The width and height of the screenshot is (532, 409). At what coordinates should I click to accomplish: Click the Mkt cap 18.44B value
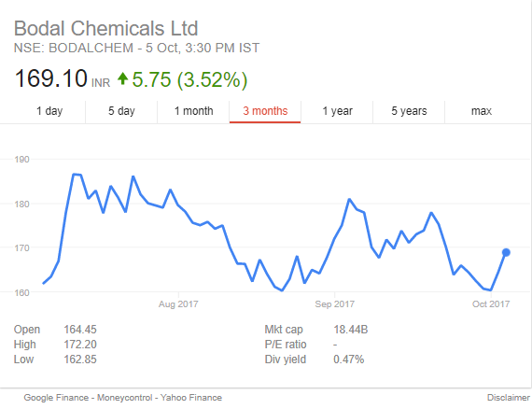(x=351, y=330)
